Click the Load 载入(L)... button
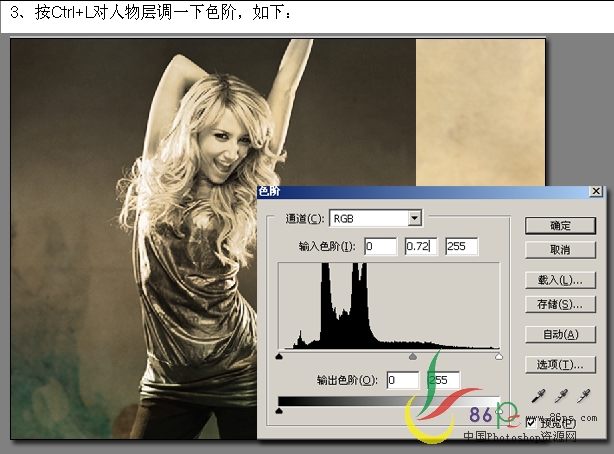The width and height of the screenshot is (614, 454). pyautogui.click(x=560, y=280)
